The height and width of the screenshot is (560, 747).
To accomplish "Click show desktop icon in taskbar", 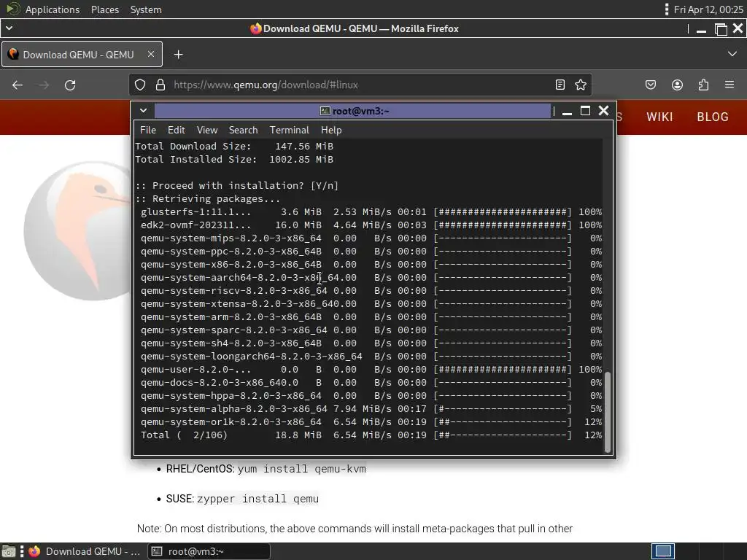I will [x=8, y=551].
